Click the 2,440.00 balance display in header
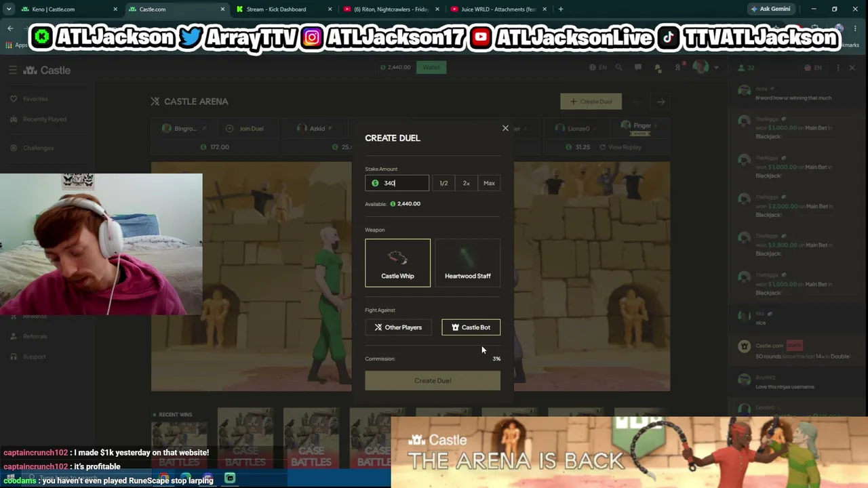This screenshot has height=488, width=868. tap(395, 68)
